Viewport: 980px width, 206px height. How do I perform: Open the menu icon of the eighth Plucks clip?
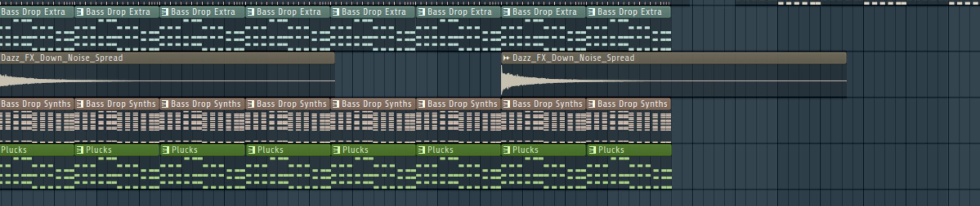click(592, 150)
